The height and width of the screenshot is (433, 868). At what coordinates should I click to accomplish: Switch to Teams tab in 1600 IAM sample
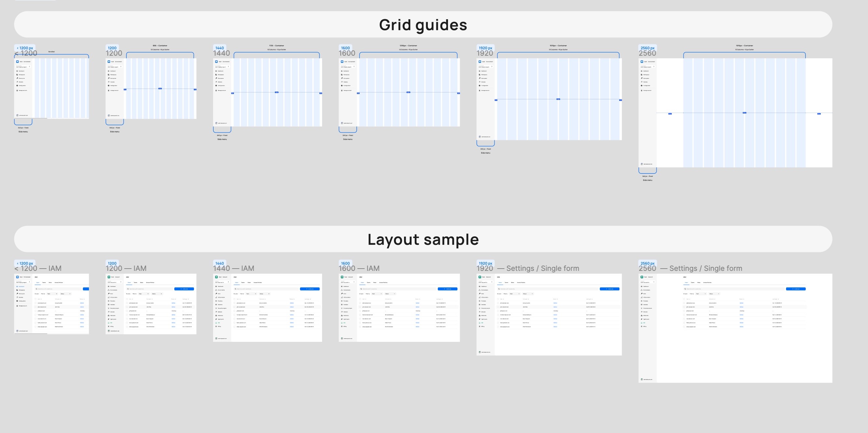point(368,282)
